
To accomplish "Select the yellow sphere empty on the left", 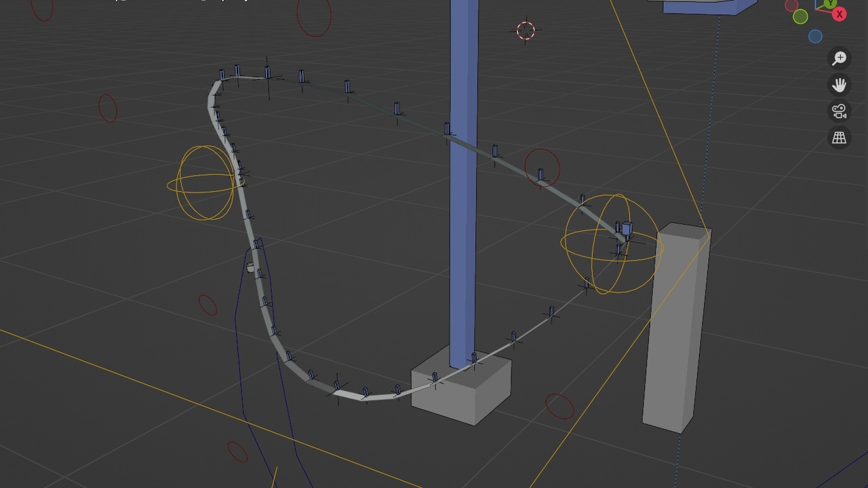I will [x=205, y=183].
